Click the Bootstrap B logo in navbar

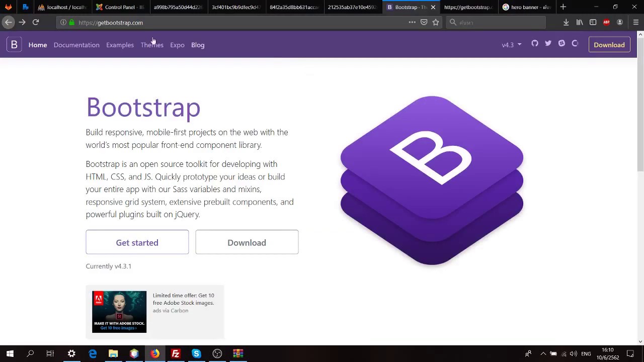point(14,45)
